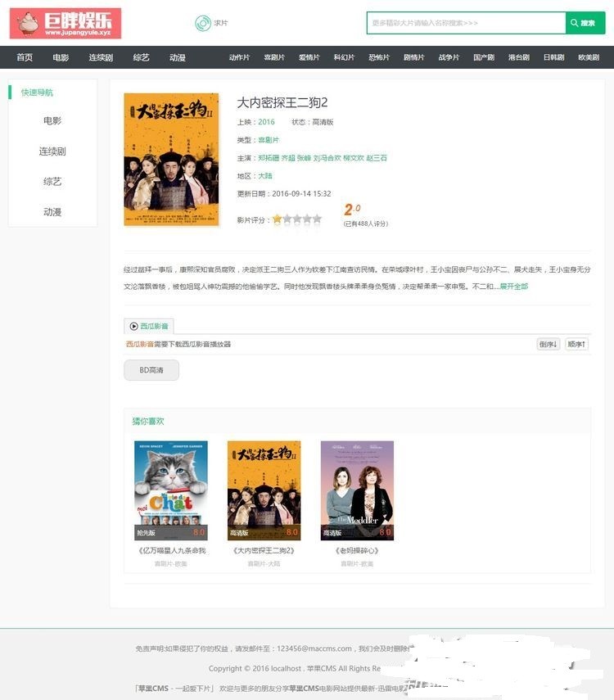Click actor 赵三石 link

click(x=377, y=157)
